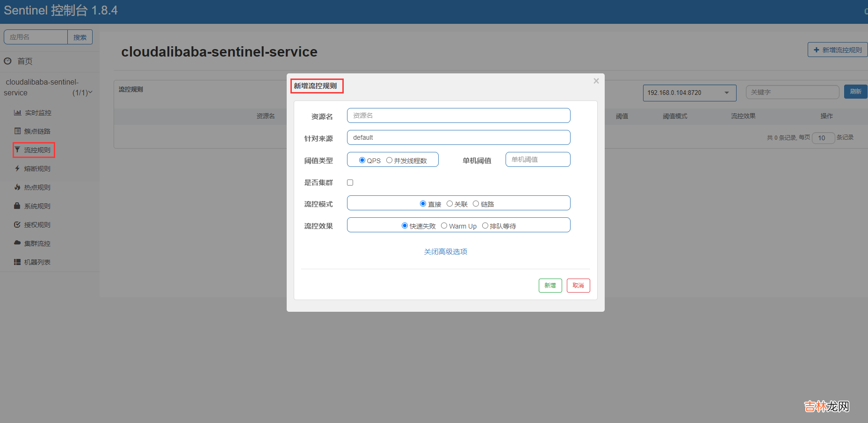Choose Warm Up flow control effect
This screenshot has width=868, height=423.
tap(444, 226)
